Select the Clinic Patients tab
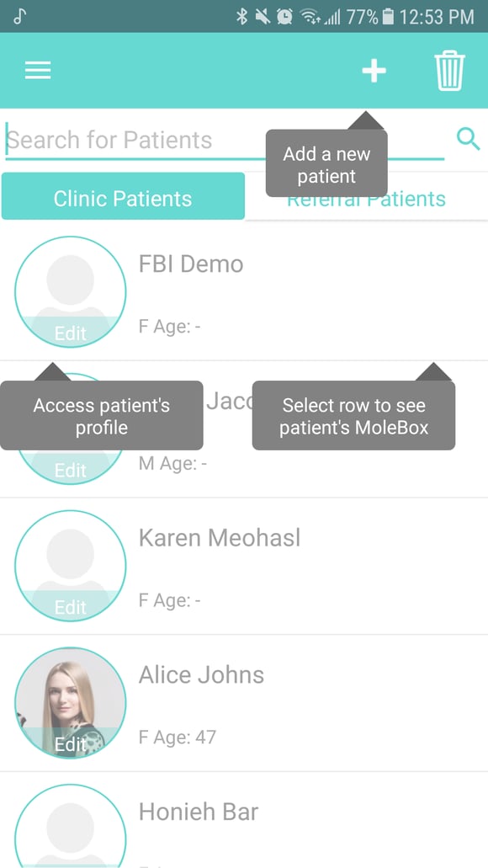Viewport: 488px width, 868px height. (123, 198)
